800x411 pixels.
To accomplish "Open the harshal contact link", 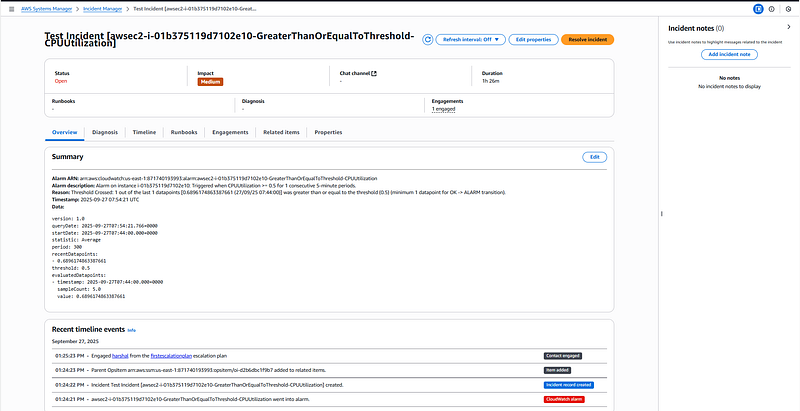I will click(x=119, y=356).
